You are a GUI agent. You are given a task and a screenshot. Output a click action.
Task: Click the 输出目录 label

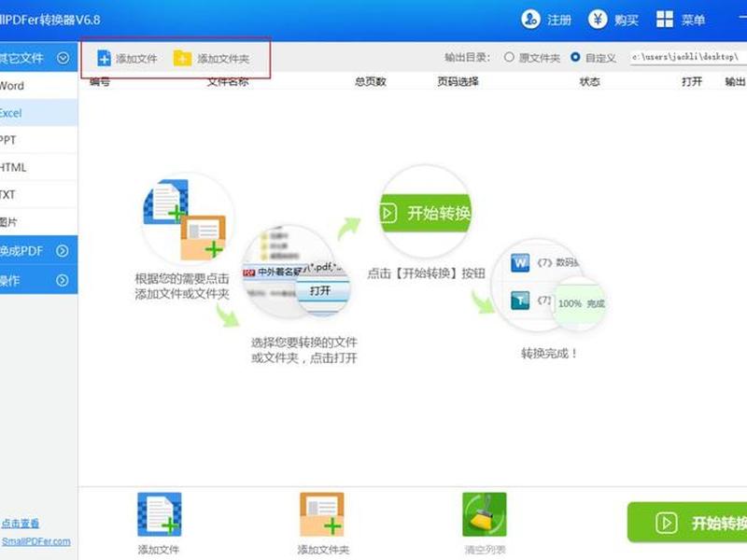click(x=467, y=57)
